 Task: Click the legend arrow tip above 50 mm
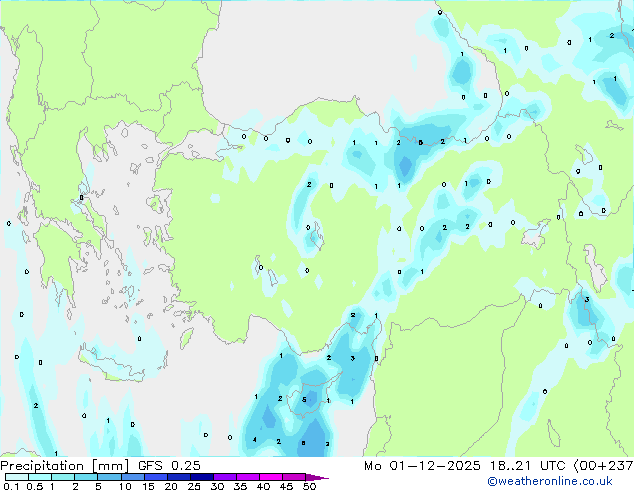[x=317, y=477]
